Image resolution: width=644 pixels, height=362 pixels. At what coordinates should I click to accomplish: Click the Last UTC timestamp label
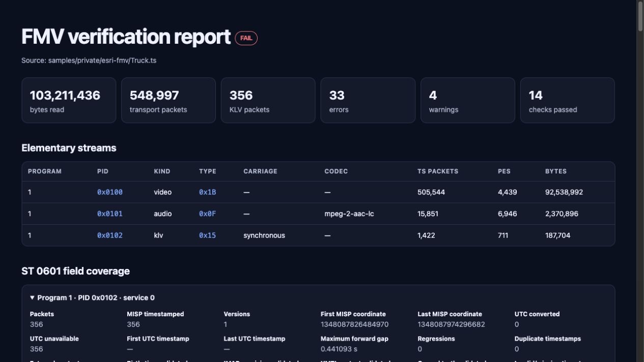(255, 339)
